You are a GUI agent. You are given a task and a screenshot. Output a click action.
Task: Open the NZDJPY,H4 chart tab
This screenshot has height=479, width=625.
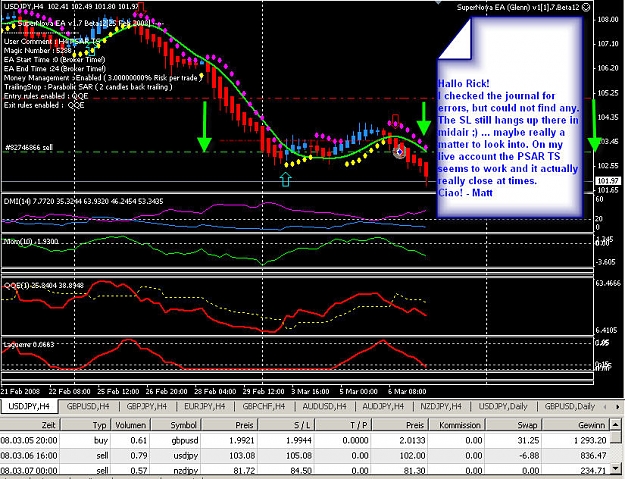click(x=441, y=406)
